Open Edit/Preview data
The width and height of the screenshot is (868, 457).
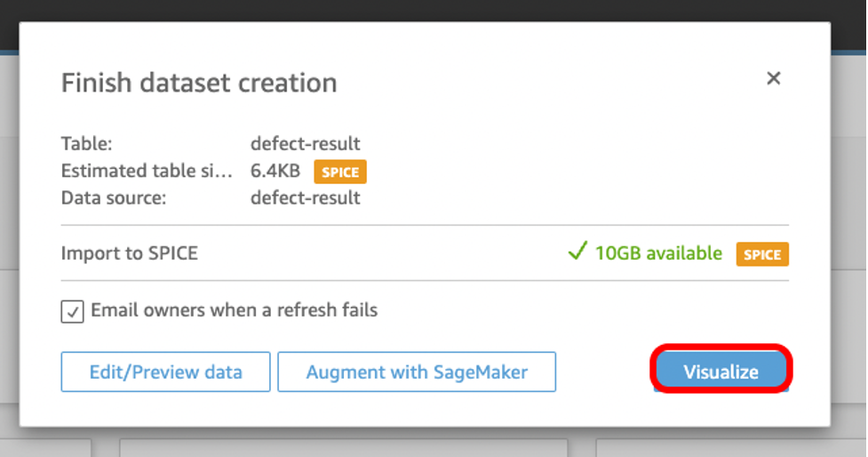click(165, 372)
